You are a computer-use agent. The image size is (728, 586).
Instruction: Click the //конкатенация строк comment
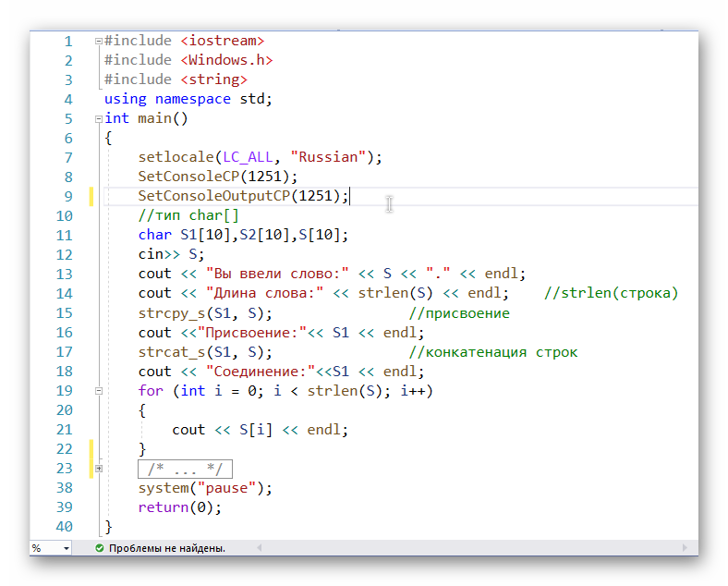coord(492,352)
